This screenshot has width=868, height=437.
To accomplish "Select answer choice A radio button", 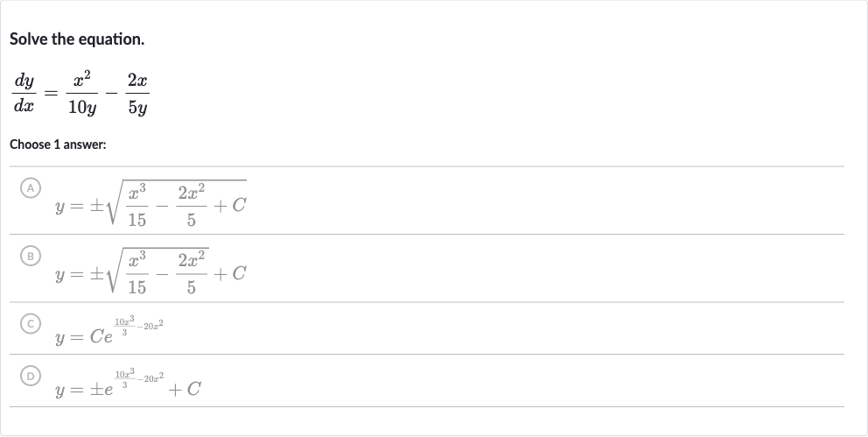I will (31, 188).
